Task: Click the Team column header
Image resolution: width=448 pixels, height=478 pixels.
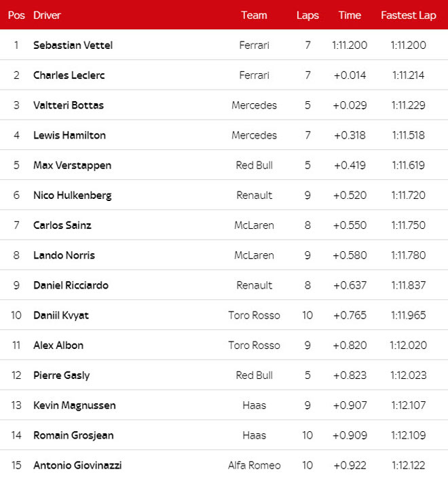Action: [254, 15]
